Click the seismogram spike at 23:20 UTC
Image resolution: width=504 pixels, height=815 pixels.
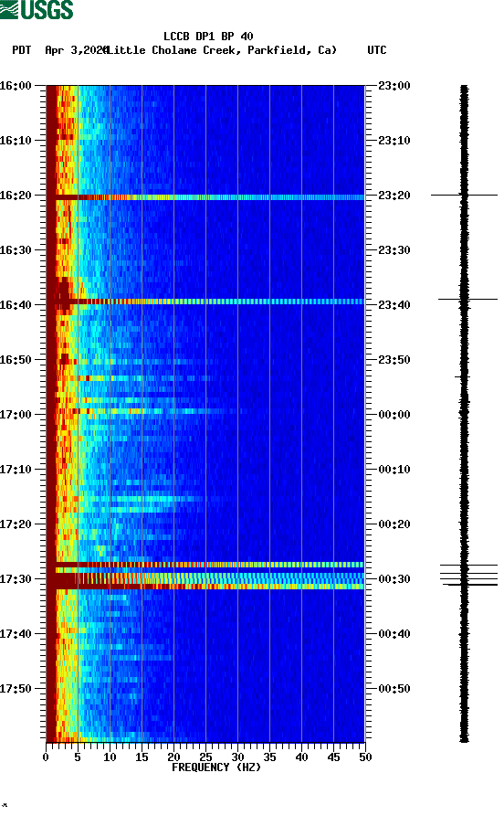point(464,195)
